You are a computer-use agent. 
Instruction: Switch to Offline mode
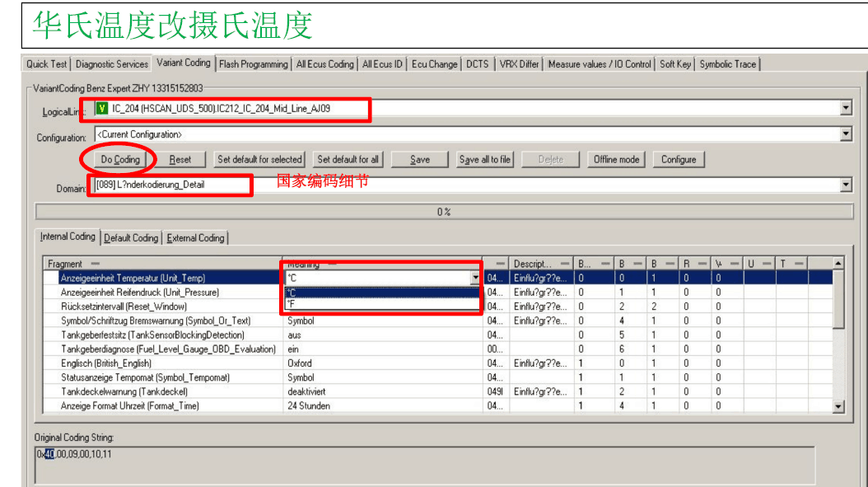point(616,160)
